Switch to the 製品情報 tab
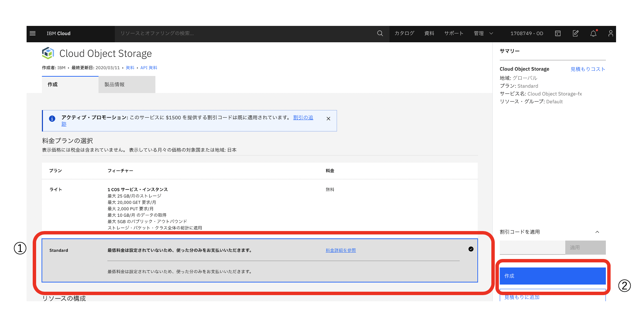This screenshot has width=644, height=321. (x=127, y=85)
